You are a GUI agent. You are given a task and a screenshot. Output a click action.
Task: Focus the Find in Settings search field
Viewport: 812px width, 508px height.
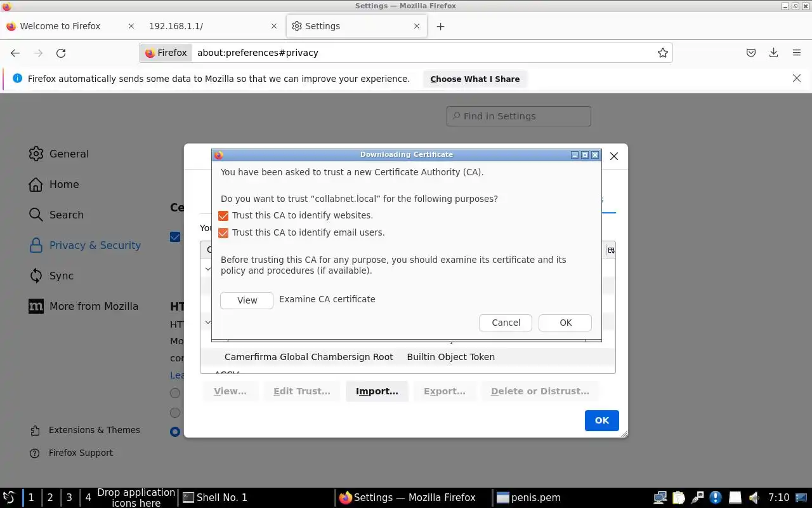click(518, 116)
